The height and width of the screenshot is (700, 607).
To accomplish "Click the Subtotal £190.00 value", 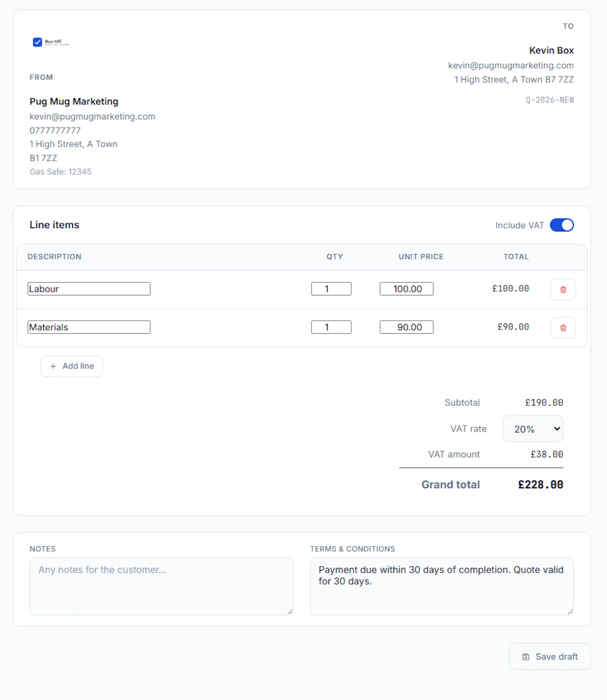I will click(544, 403).
